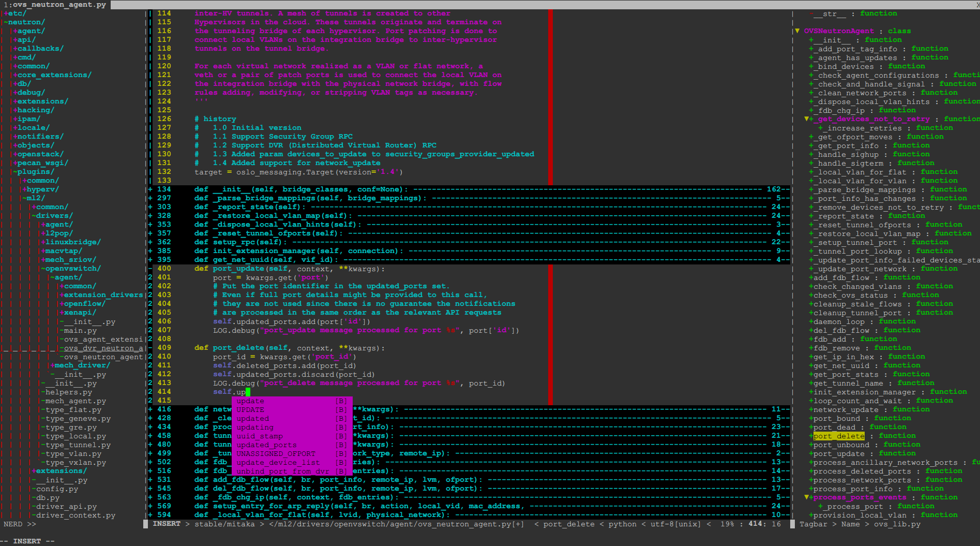
Task: Choose 'update_device_list' completion entry
Action: tap(292, 462)
